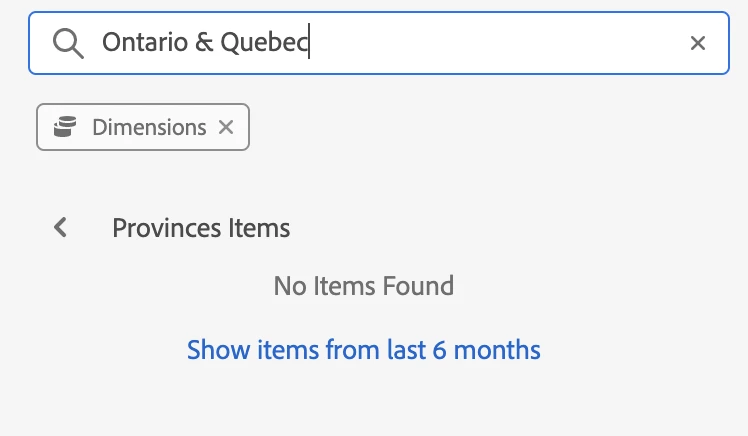The width and height of the screenshot is (748, 436).
Task: Dismiss the Dimensions tag using its X icon
Action: pyautogui.click(x=226, y=127)
